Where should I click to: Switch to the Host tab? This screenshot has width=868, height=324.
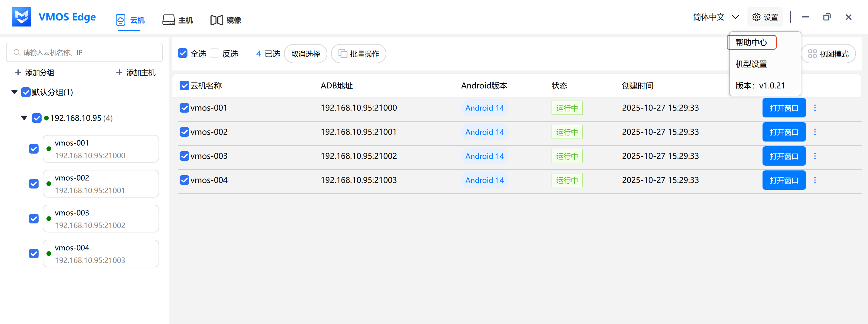point(178,20)
